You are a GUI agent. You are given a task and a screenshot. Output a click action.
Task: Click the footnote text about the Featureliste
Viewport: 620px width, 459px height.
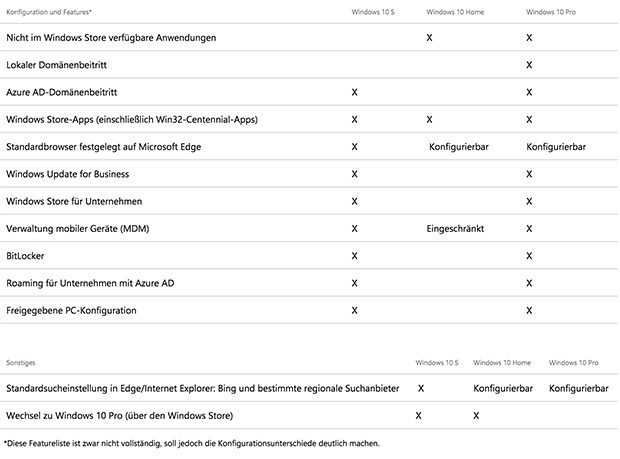[191, 444]
